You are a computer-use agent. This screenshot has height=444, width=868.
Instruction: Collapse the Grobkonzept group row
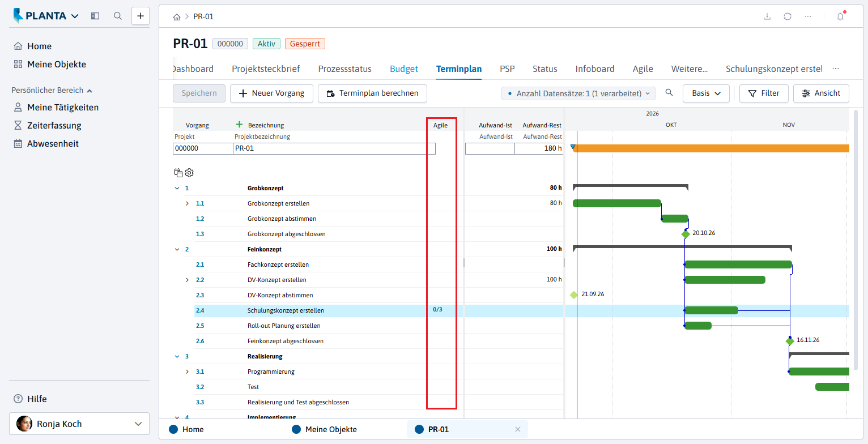(177, 188)
